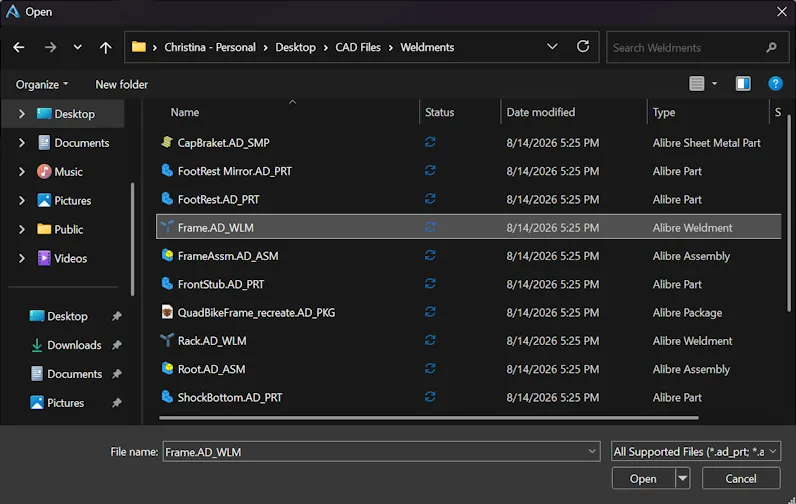Select Weldments in the breadcrumb path
This screenshot has width=796, height=504.
pos(427,47)
